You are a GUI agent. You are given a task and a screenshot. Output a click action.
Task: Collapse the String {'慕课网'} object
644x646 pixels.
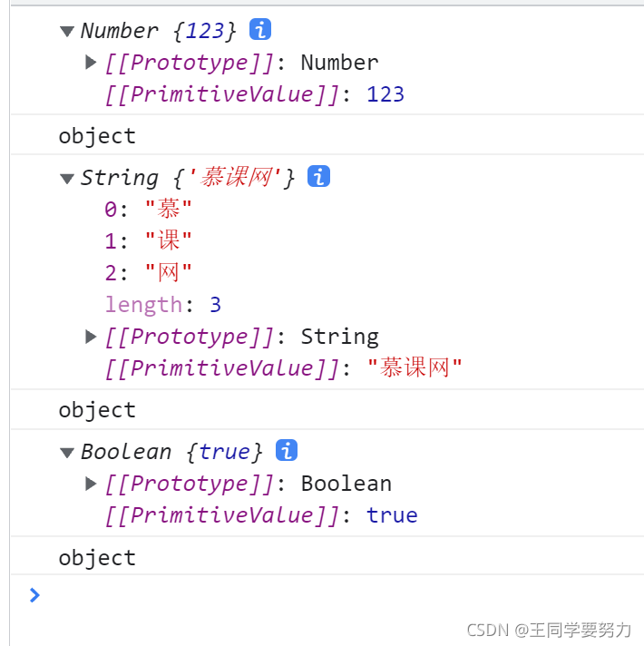[x=67, y=179]
